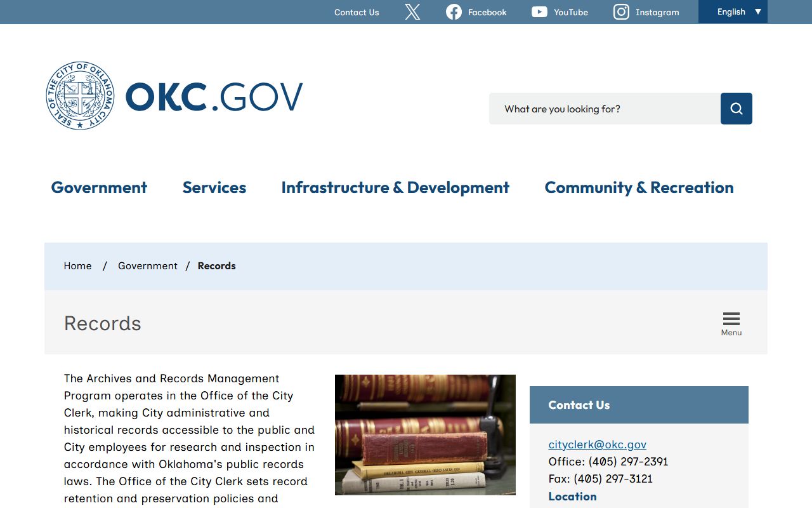Viewport: 812px width, 508px height.
Task: Open the Services navigation menu
Action: click(x=214, y=187)
